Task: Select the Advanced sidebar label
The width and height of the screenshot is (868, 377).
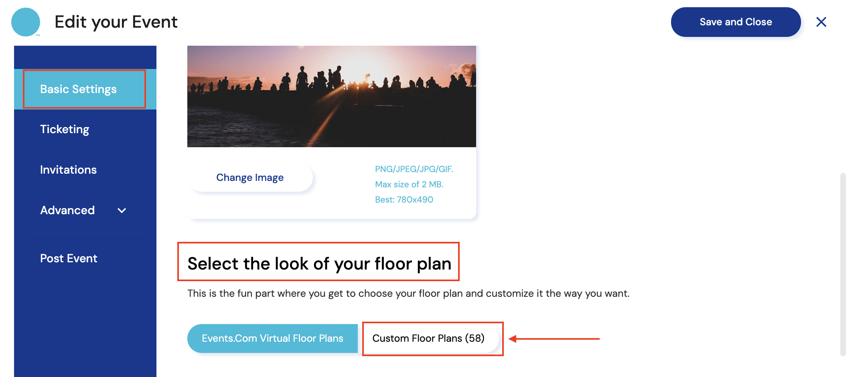Action: point(67,210)
